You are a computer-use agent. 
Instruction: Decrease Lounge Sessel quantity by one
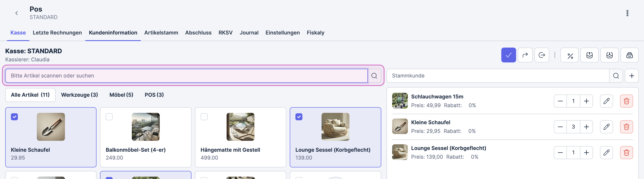click(560, 153)
